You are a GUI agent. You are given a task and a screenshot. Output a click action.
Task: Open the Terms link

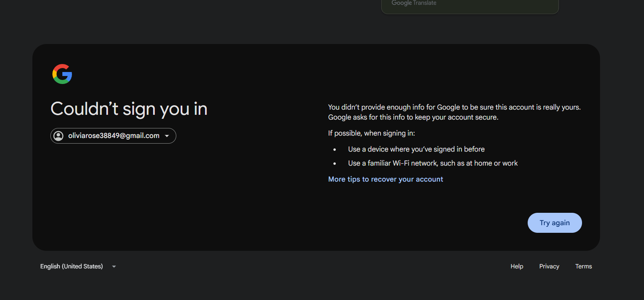pos(583,266)
